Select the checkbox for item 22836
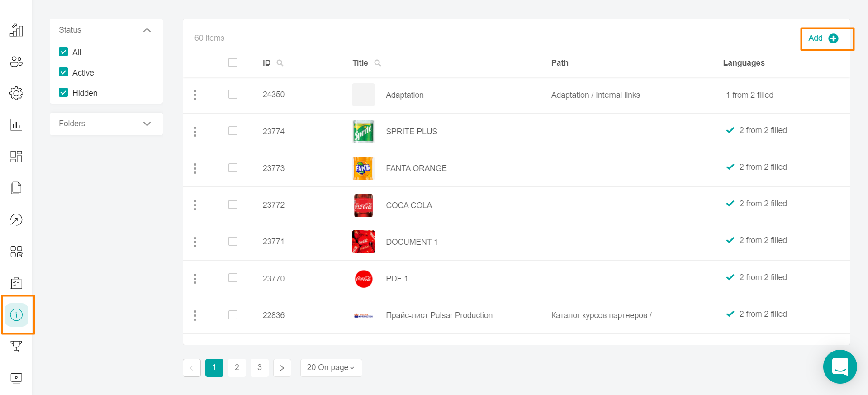This screenshot has height=395, width=868. coord(233,315)
